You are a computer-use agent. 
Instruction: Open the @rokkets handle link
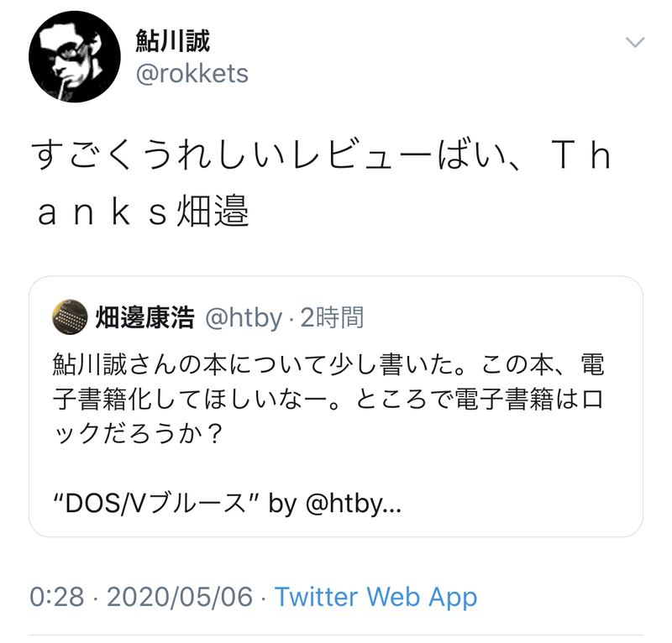click(x=192, y=74)
